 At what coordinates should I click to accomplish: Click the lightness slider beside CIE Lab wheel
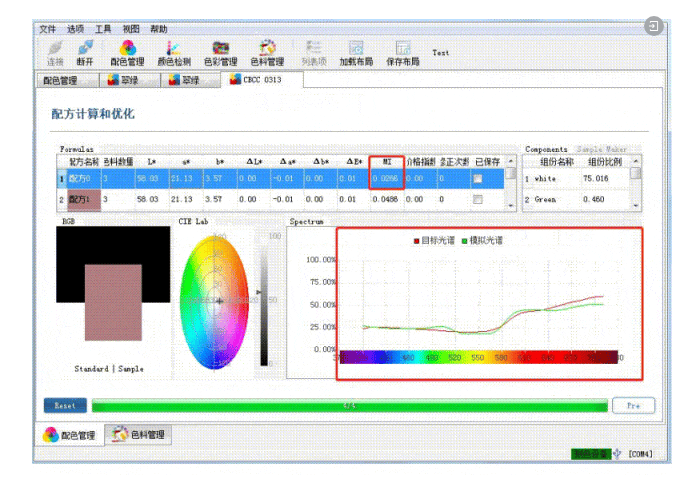[263, 300]
